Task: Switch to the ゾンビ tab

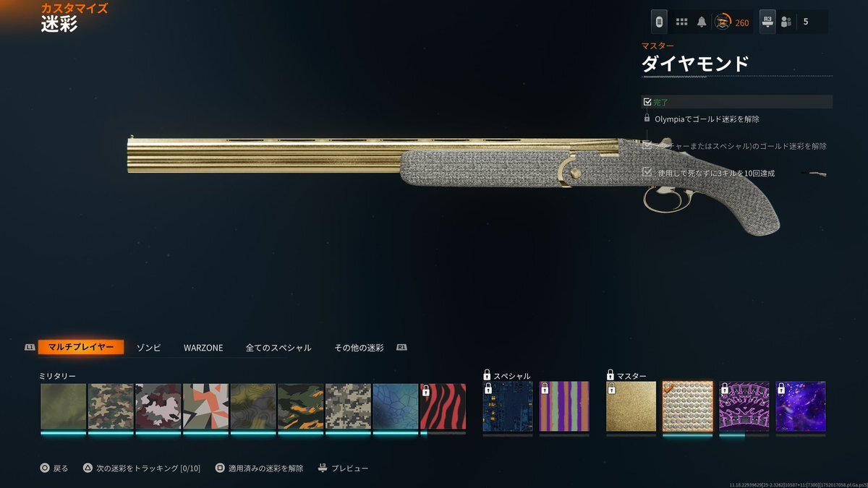Action: (x=149, y=348)
